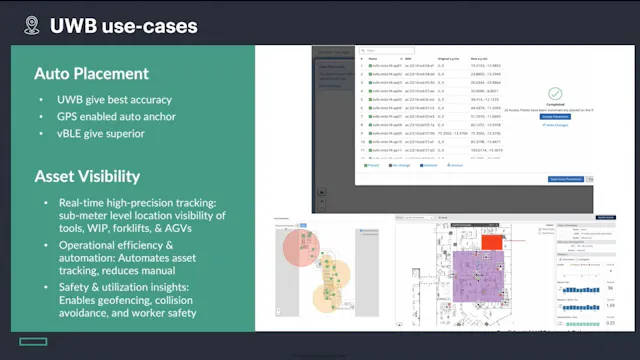Viewport: 640px width, 360px height.
Task: Click the zoom control at coverage map corner
Action: click(x=278, y=311)
